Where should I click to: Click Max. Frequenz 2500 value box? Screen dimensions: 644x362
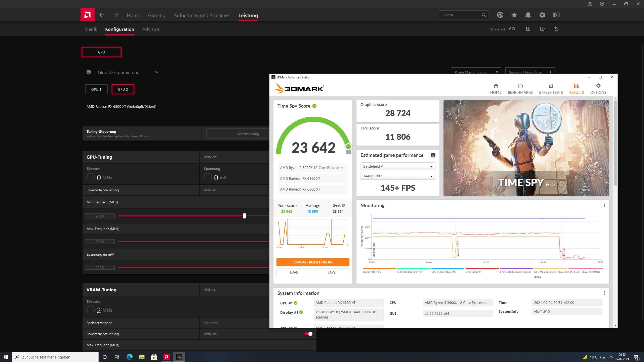point(100,242)
